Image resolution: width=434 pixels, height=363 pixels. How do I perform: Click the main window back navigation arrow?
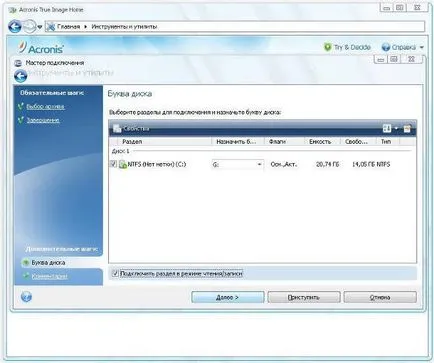[15, 26]
